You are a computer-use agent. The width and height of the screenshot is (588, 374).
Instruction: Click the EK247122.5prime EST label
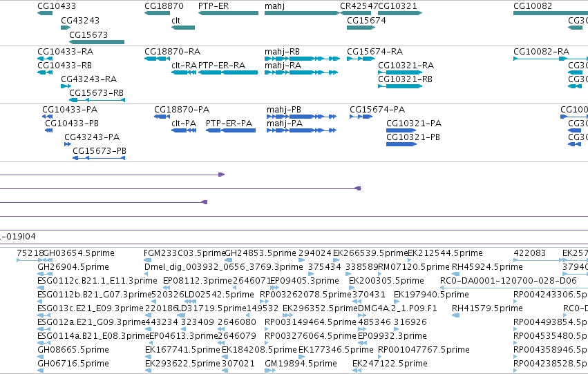point(390,364)
